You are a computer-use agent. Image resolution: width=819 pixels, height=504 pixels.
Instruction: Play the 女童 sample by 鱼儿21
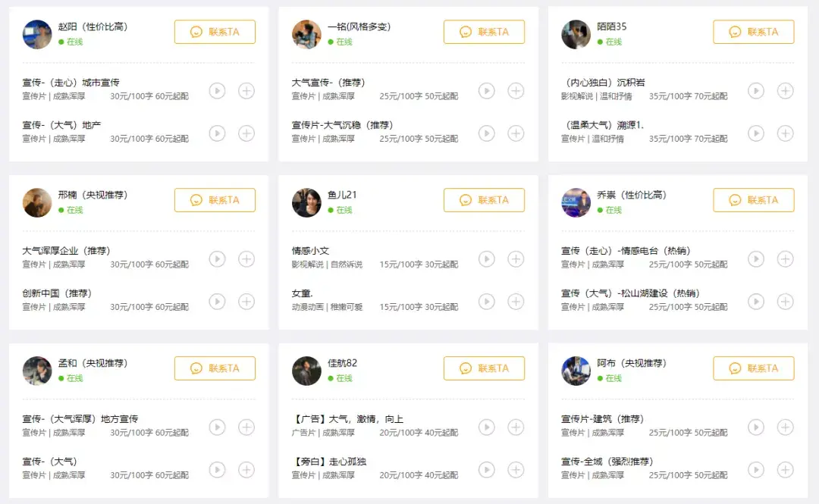tap(486, 301)
